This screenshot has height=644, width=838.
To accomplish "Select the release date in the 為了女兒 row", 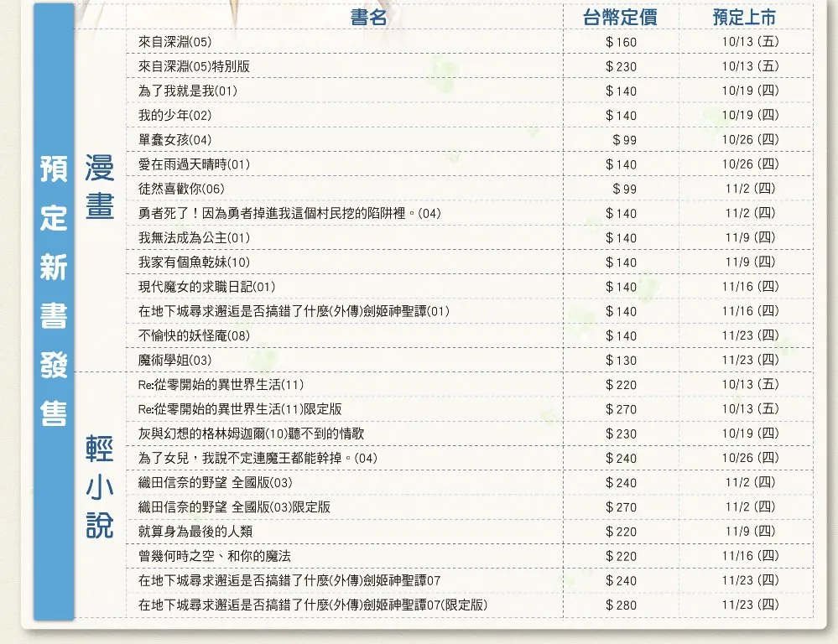I will (751, 458).
